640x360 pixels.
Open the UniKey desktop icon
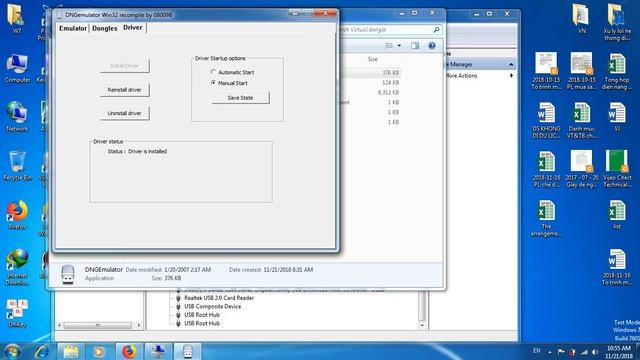click(x=17, y=313)
